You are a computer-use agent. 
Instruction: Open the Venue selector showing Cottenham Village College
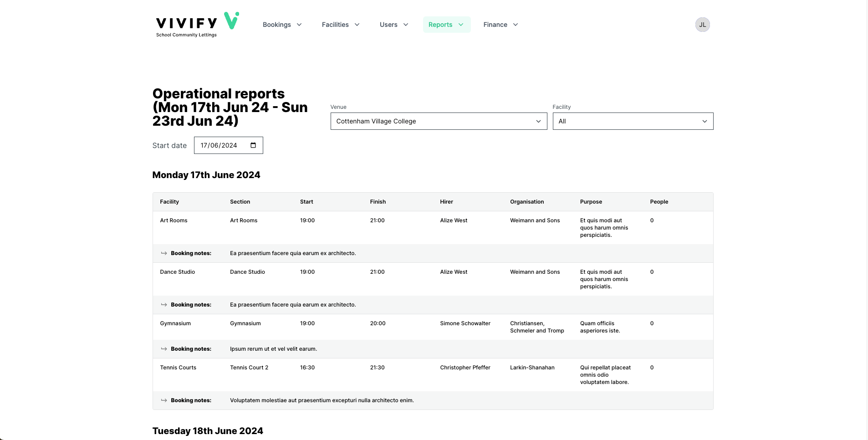(x=438, y=121)
